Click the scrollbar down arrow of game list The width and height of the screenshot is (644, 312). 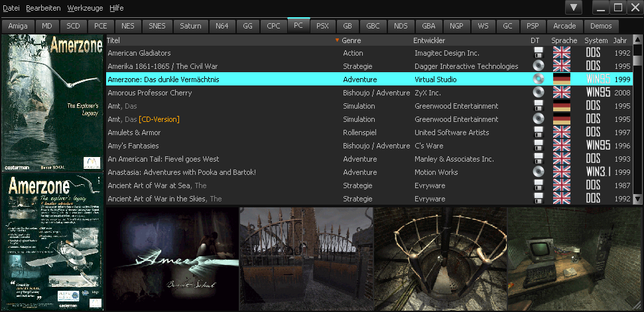pyautogui.click(x=637, y=199)
